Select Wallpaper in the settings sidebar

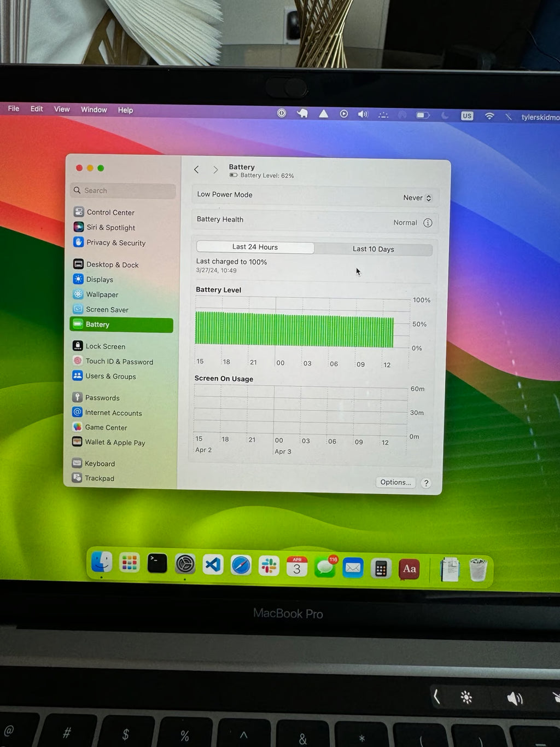102,294
